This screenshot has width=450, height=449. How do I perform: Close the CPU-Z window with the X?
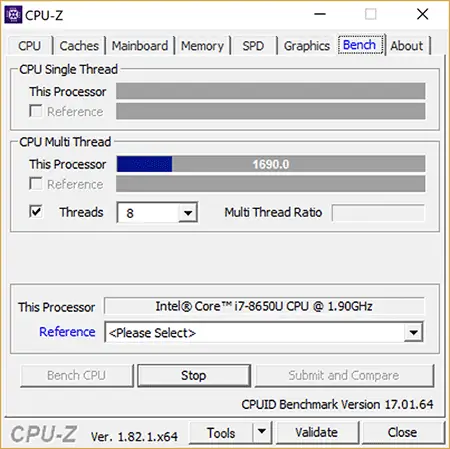point(422,14)
